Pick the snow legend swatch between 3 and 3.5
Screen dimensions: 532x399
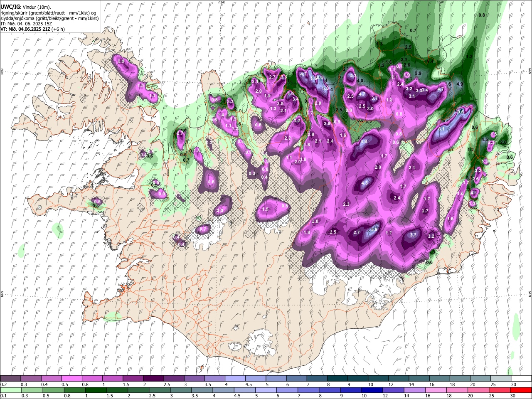point(194,379)
